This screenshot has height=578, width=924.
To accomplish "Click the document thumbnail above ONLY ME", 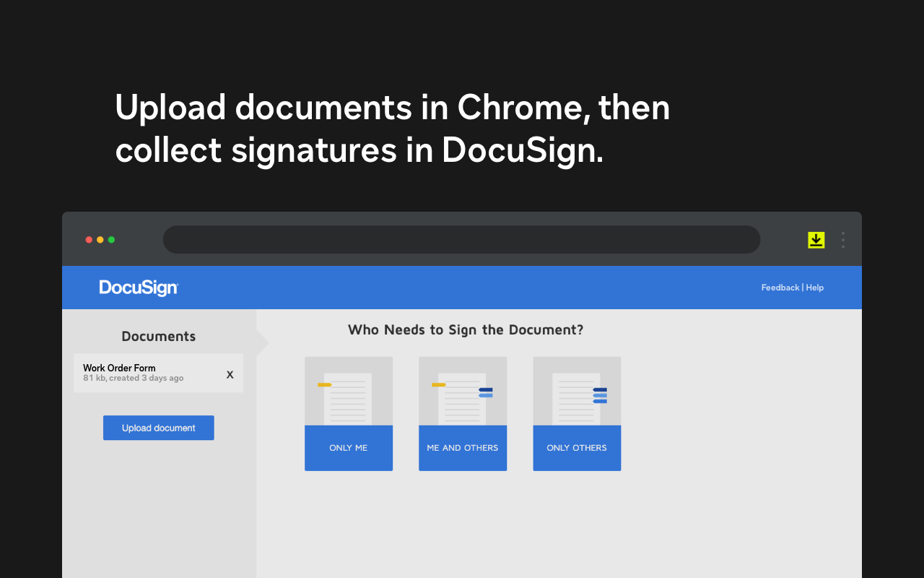I will coord(349,390).
